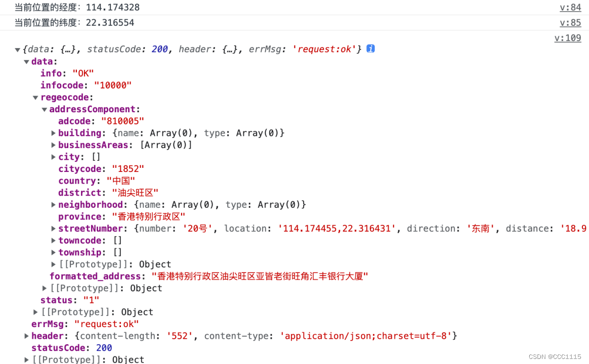This screenshot has width=589, height=364.
Task: Select the adcode "810005" value
Action: click(x=122, y=121)
